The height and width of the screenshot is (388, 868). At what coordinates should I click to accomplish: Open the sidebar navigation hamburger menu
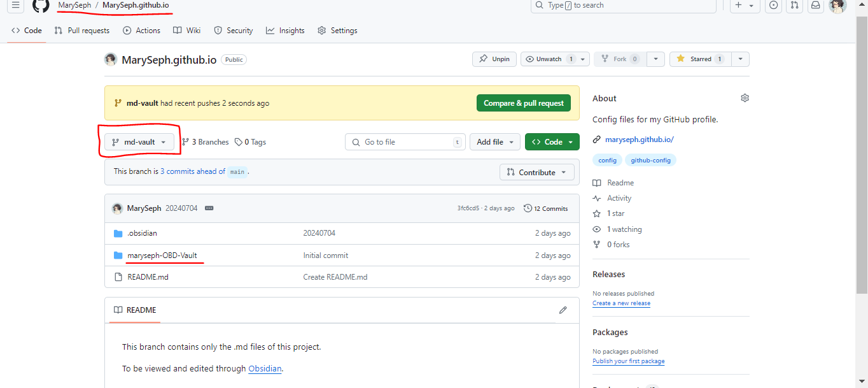pyautogui.click(x=14, y=6)
